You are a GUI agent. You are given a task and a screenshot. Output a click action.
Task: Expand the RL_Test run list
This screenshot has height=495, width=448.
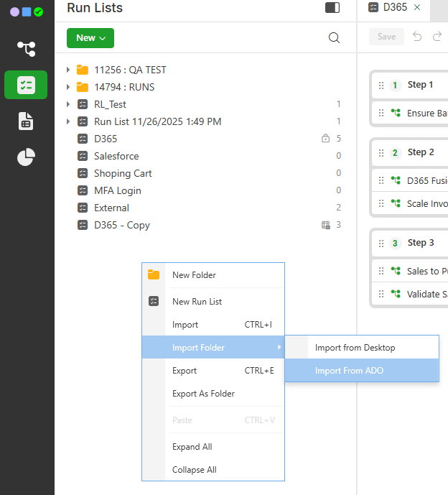coord(68,104)
